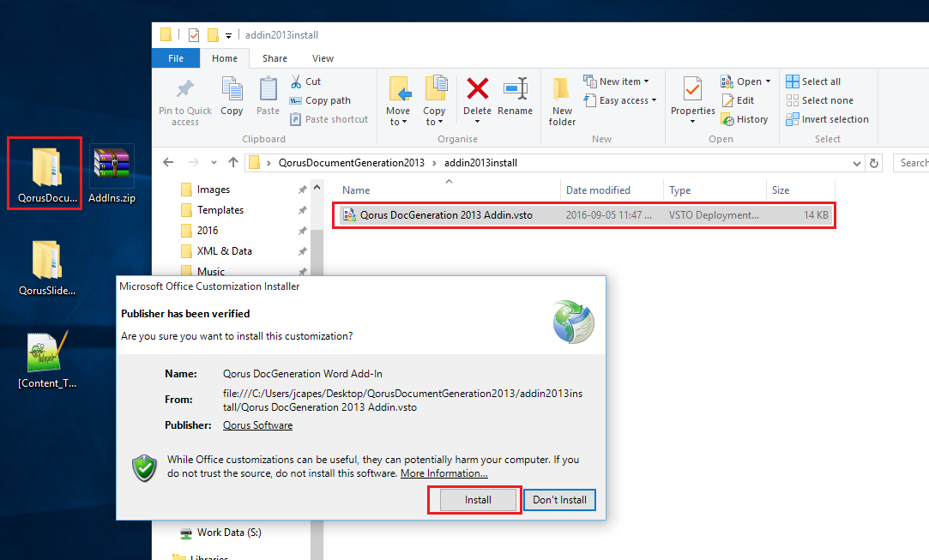Screen dimensions: 929x560
Task: Select Qorus DocGeneration 2013 Addin.vsto file
Action: click(x=584, y=215)
